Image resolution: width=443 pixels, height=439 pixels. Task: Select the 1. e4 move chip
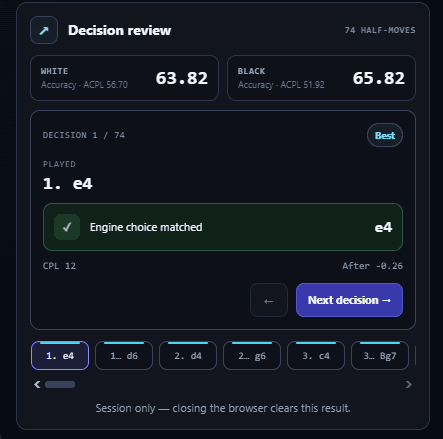point(60,355)
